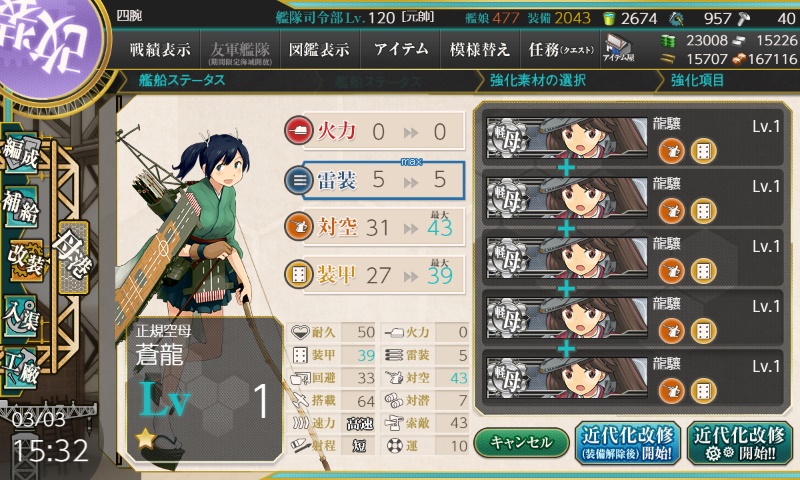Click the orange 対空 anti-air stat icon
Screen dimensions: 800x480
pyautogui.click(x=298, y=228)
